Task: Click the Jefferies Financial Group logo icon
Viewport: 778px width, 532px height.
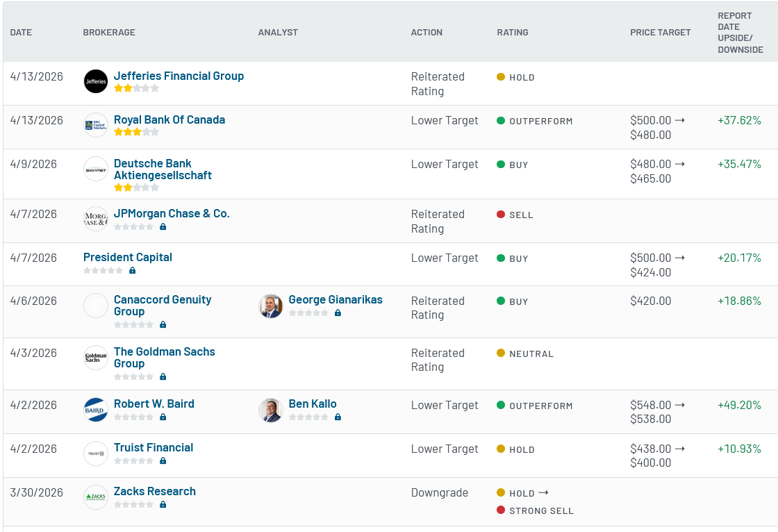Action: [x=96, y=81]
